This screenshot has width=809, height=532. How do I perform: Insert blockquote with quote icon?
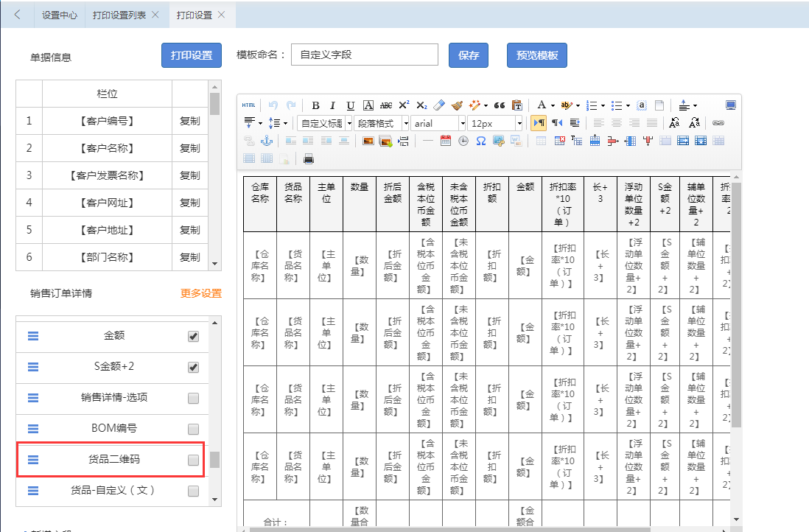point(500,105)
